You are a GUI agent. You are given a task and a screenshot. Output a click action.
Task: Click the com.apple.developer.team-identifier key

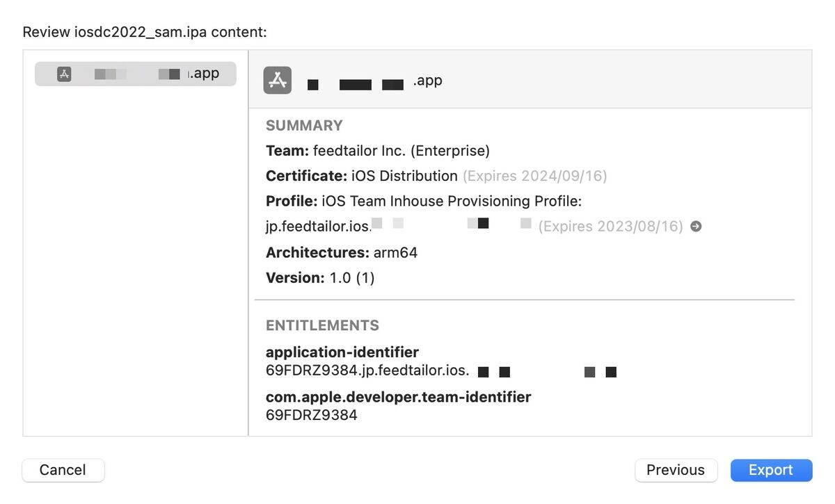pyautogui.click(x=399, y=397)
